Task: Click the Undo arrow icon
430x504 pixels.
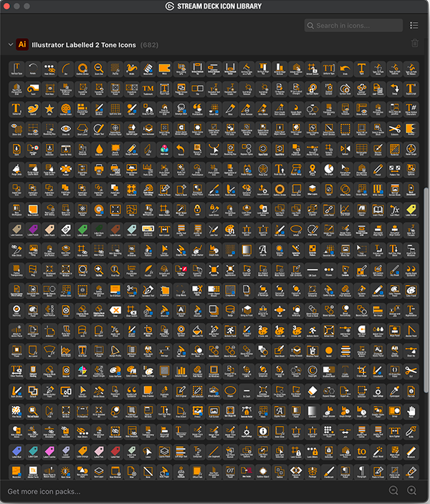Action: (x=345, y=69)
